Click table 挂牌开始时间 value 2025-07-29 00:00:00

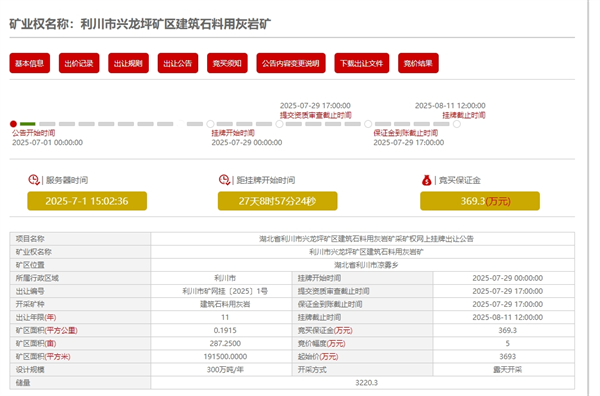pyautogui.click(x=507, y=278)
